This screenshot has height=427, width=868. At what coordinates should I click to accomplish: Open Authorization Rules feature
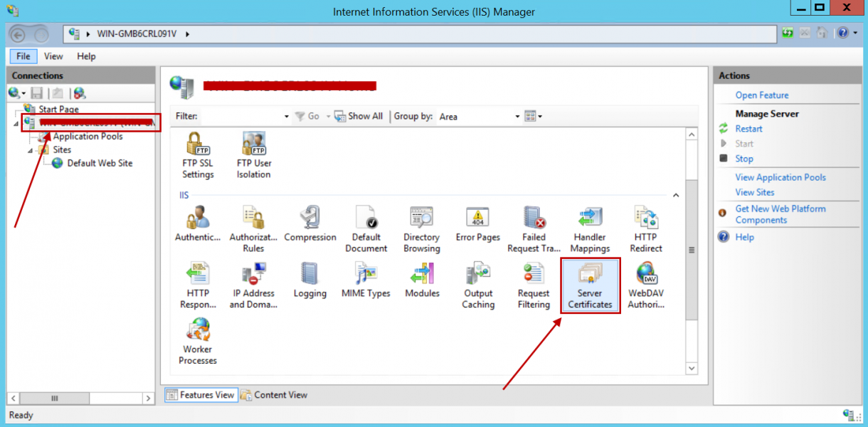(x=253, y=229)
